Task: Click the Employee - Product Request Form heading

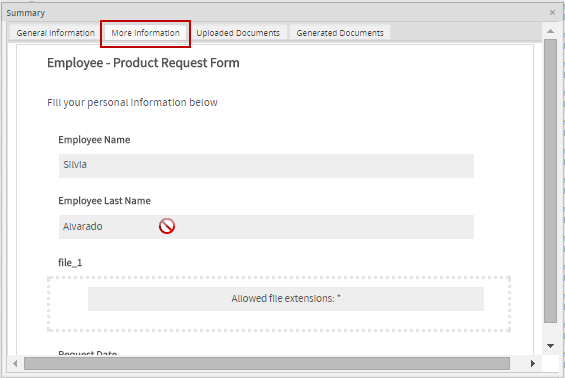Action: coord(143,63)
